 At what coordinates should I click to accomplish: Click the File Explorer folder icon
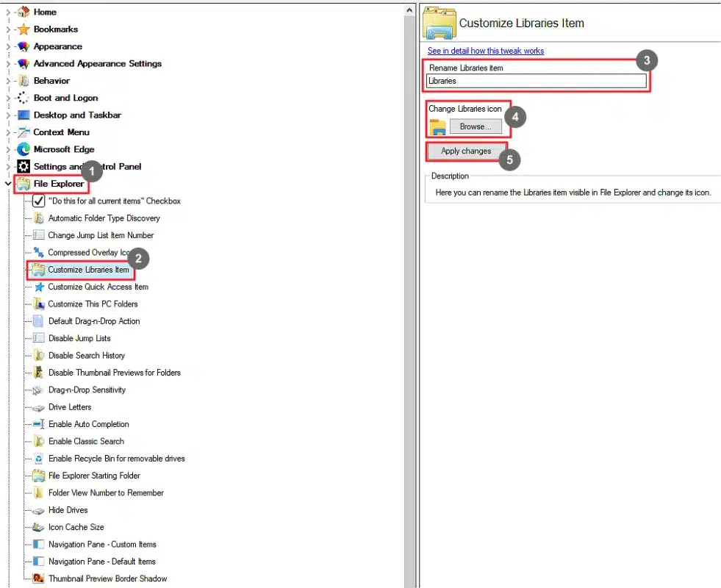coord(24,184)
